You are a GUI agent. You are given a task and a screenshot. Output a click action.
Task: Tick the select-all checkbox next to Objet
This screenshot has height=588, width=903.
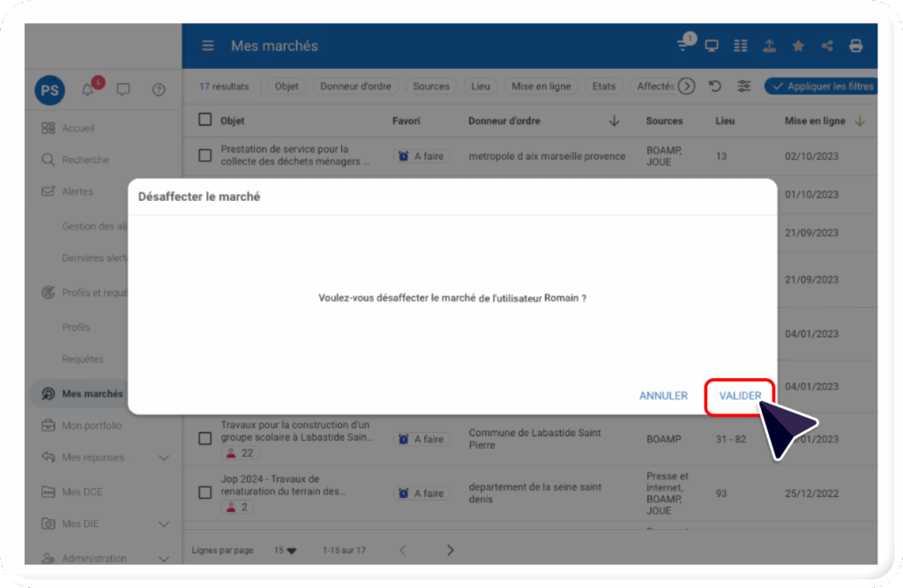(205, 120)
